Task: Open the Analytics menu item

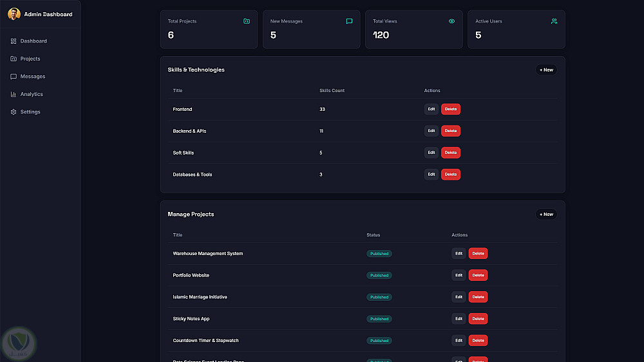Action: coord(32,94)
